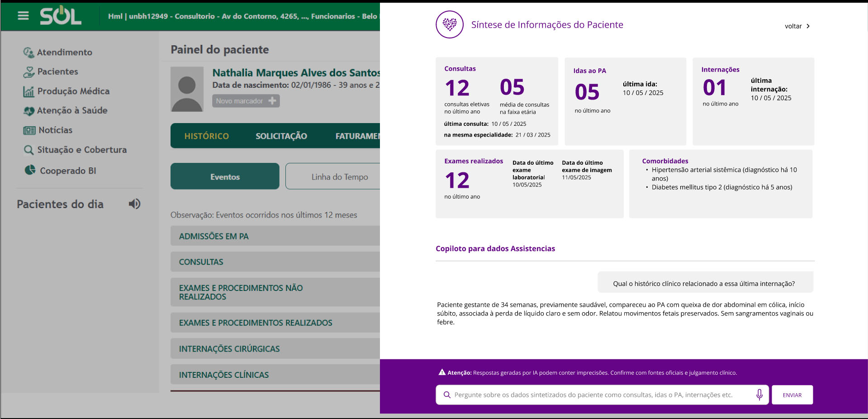Click the Diabetes mellitus tipo 2 entry
The image size is (868, 419).
pos(722,187)
